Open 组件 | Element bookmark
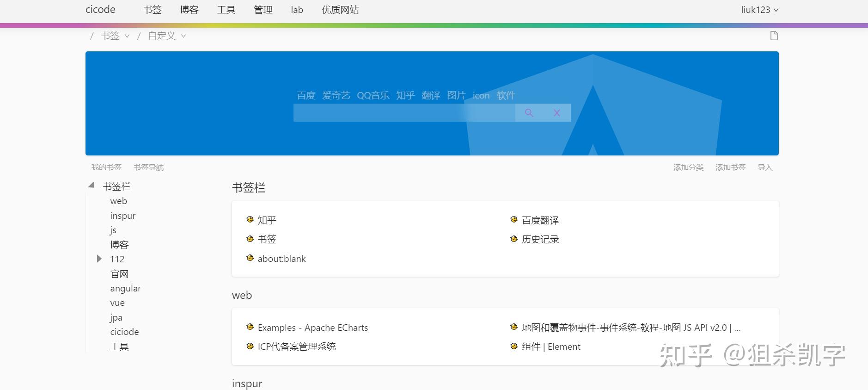The height and width of the screenshot is (390, 868). click(x=551, y=347)
